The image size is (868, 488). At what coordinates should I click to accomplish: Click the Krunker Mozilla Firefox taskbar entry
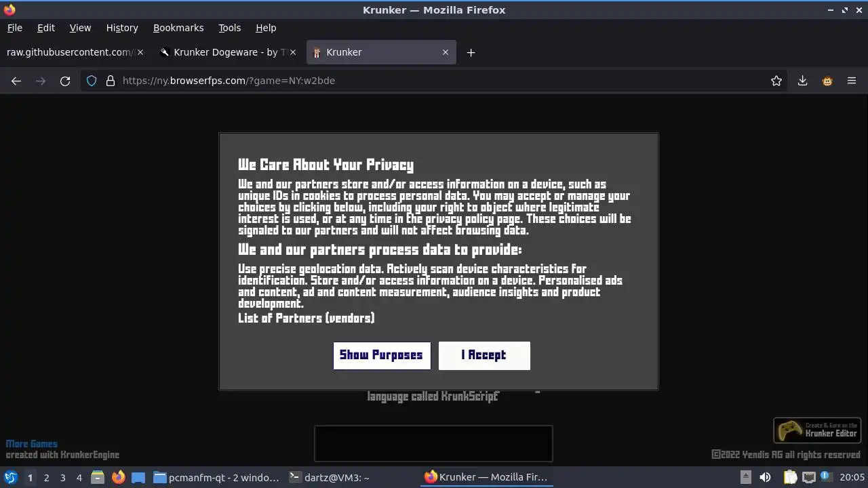tap(486, 477)
